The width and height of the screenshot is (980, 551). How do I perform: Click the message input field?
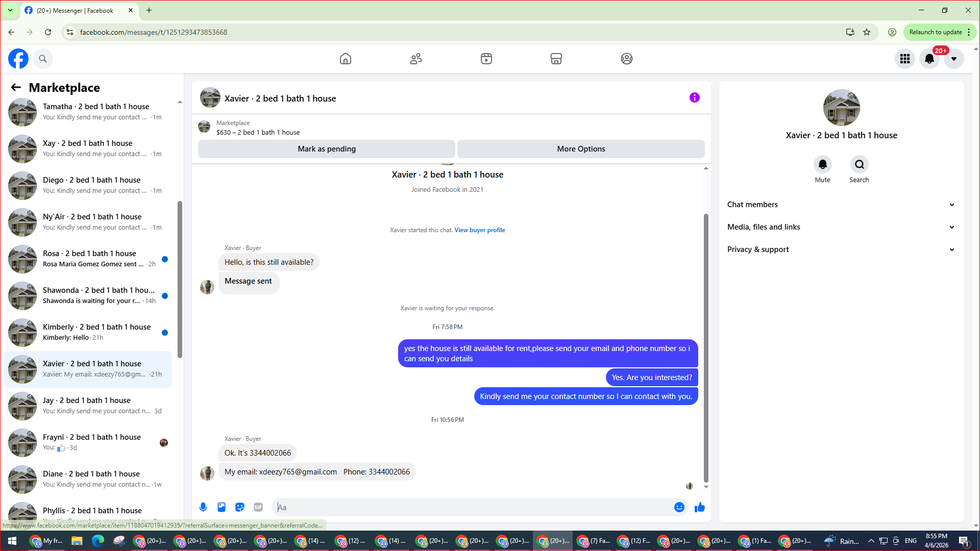(474, 507)
